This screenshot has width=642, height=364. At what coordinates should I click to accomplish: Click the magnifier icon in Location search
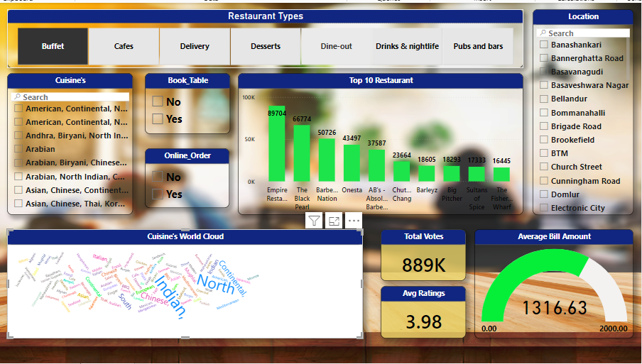coord(543,33)
